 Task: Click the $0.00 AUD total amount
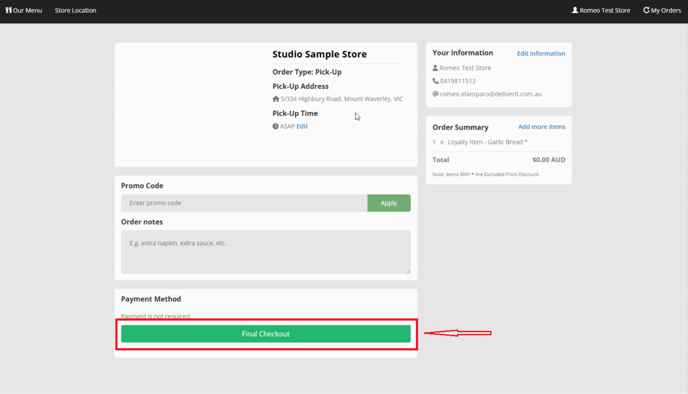[548, 160]
